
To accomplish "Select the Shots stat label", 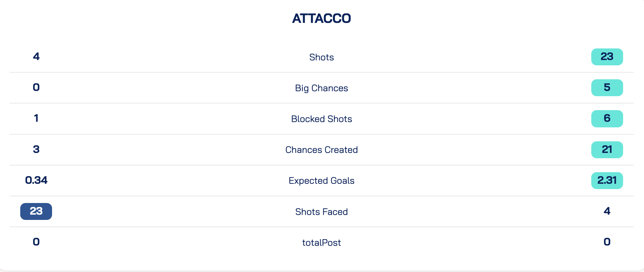I will 321,57.
